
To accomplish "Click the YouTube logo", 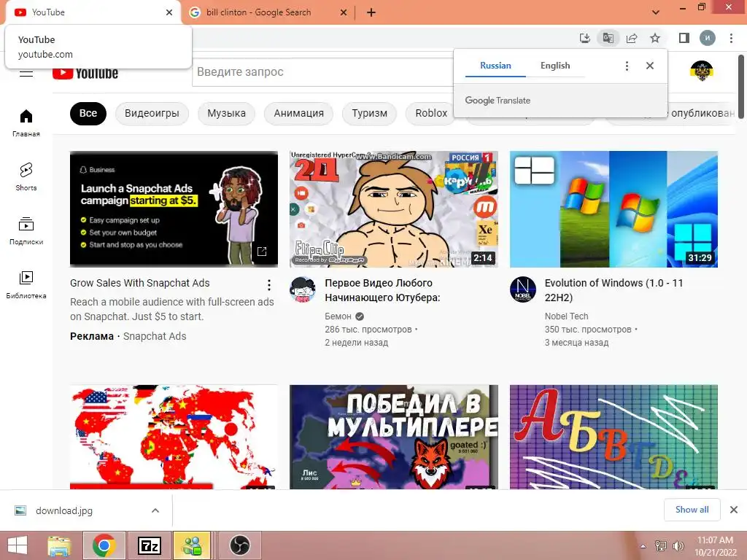I will (85, 74).
